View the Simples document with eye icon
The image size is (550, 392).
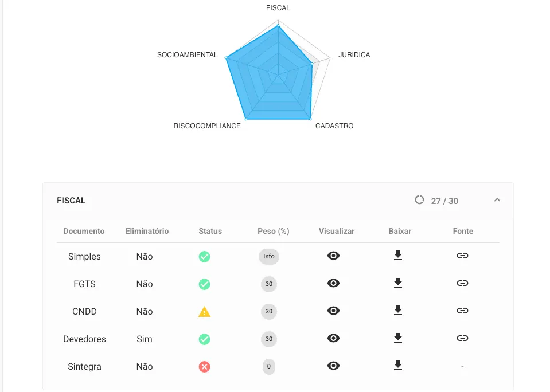[x=333, y=256]
